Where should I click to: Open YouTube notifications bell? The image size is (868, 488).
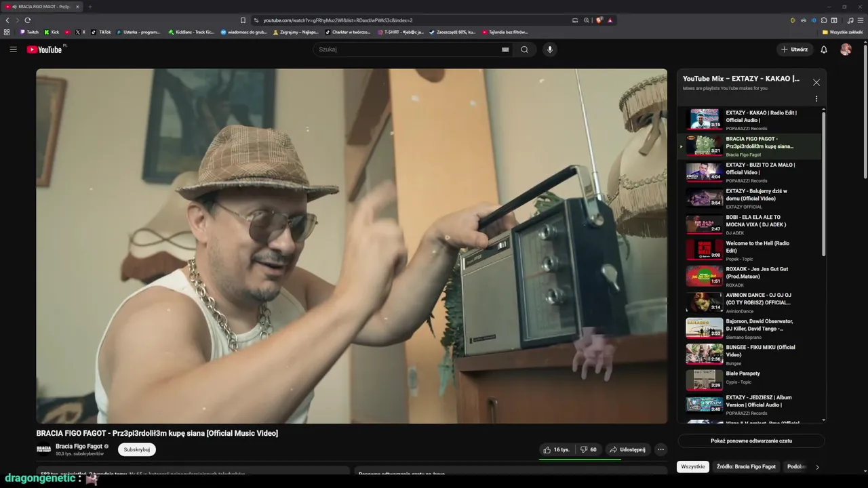pyautogui.click(x=824, y=49)
